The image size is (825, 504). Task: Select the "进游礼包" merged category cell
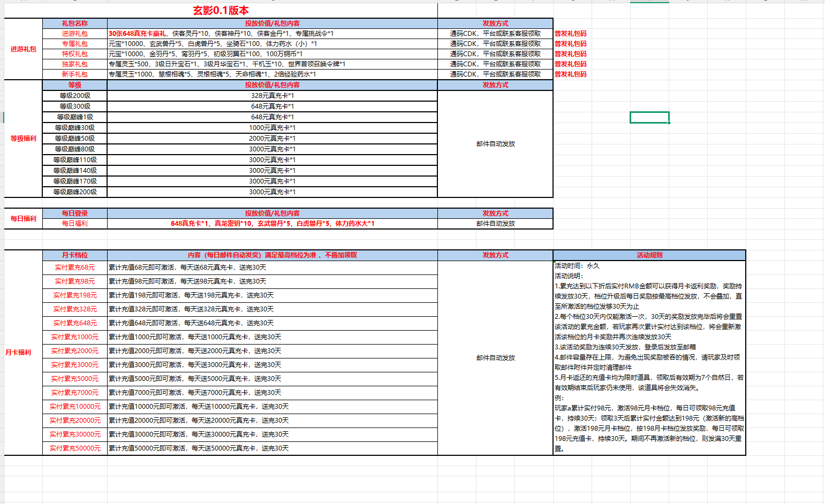tap(23, 49)
